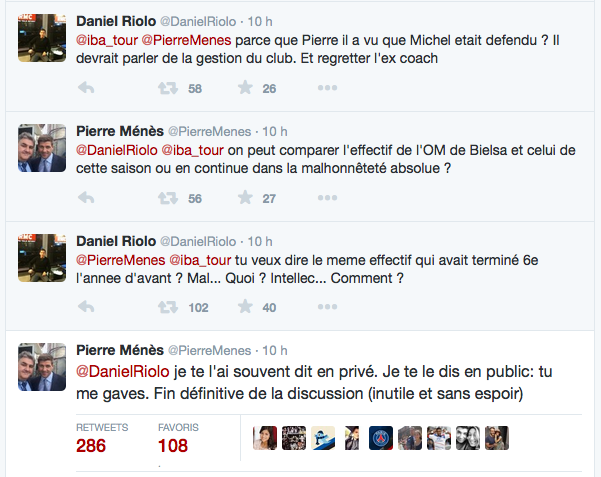This screenshot has height=477, width=601.
Task: Reply to the '6e l'annee d'avant' tweet
Action: click(x=86, y=307)
